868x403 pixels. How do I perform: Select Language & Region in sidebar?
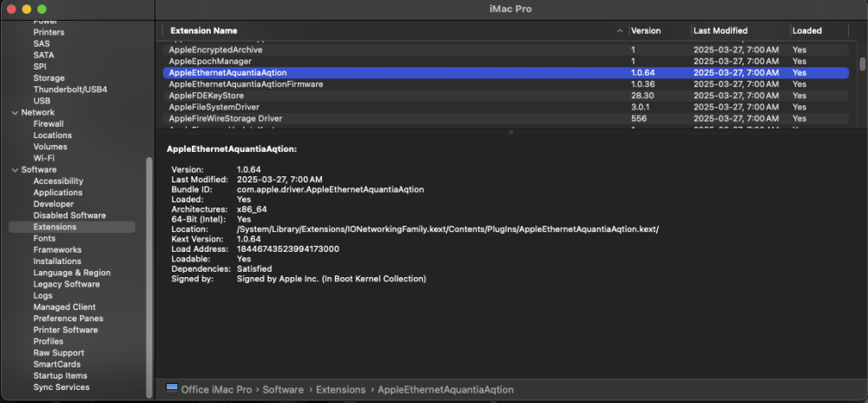(72, 273)
